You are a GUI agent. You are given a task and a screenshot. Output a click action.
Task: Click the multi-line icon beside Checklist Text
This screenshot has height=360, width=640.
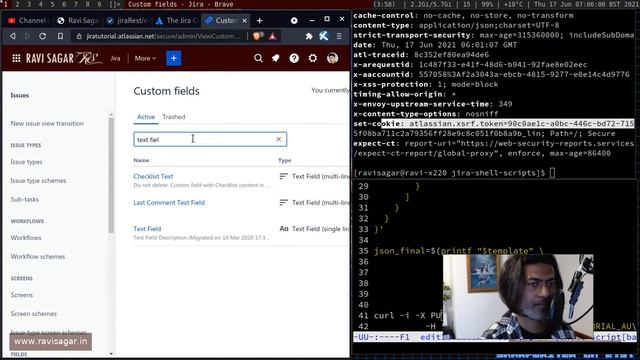(283, 176)
